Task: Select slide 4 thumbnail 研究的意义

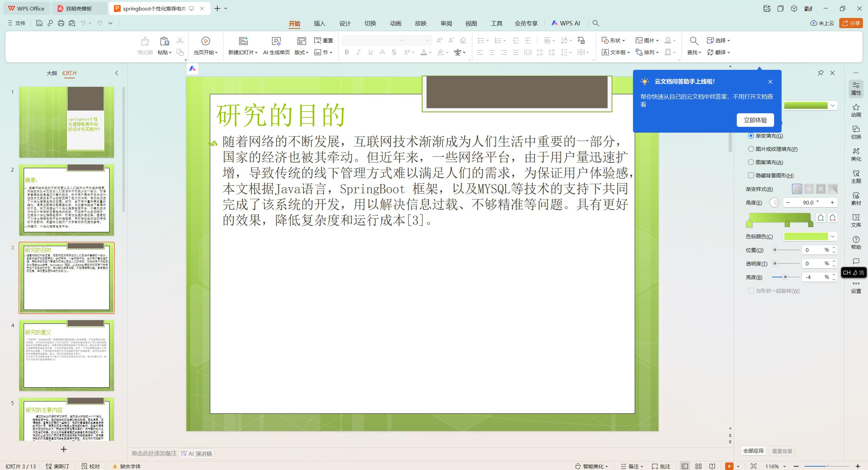Action: 66,355
